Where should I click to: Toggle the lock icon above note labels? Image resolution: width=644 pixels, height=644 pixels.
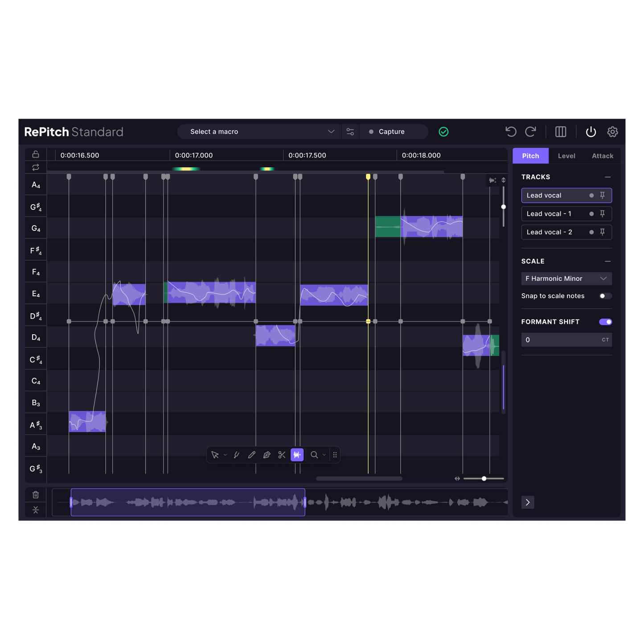(x=36, y=154)
